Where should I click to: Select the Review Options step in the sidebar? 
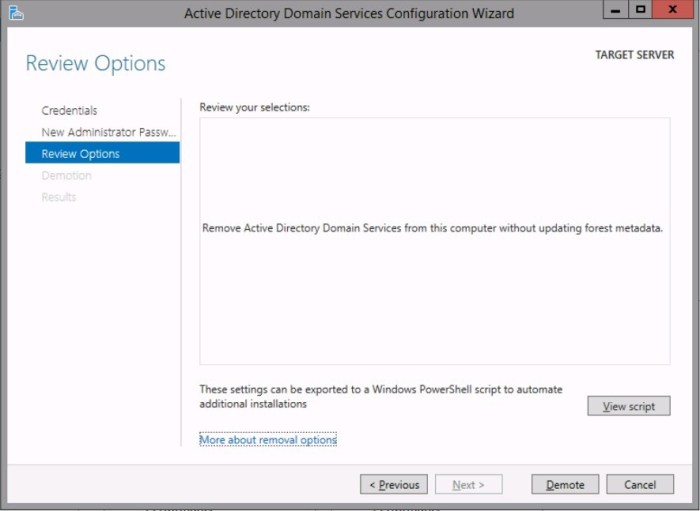[x=80, y=154]
